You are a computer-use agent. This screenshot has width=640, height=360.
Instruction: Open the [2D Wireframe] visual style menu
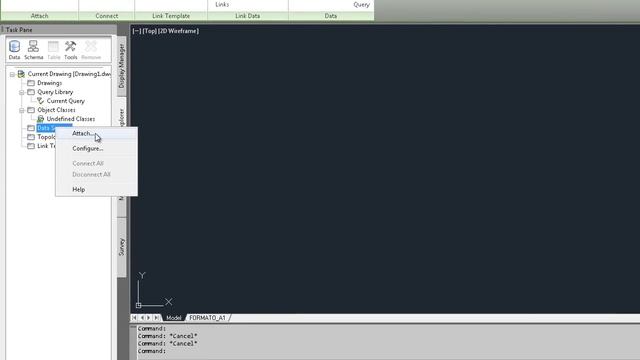point(178,31)
